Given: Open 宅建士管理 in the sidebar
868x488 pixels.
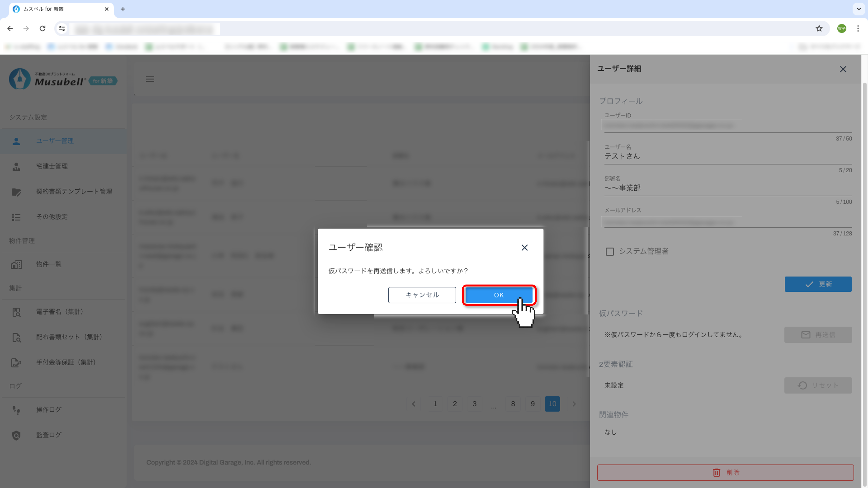Looking at the screenshot, I should click(x=52, y=166).
